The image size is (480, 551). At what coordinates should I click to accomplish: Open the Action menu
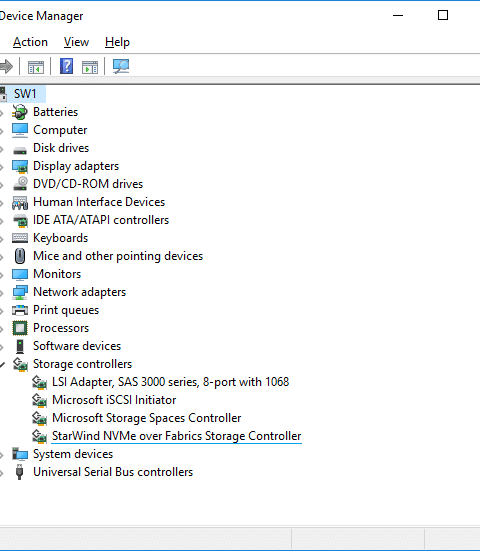tap(30, 42)
